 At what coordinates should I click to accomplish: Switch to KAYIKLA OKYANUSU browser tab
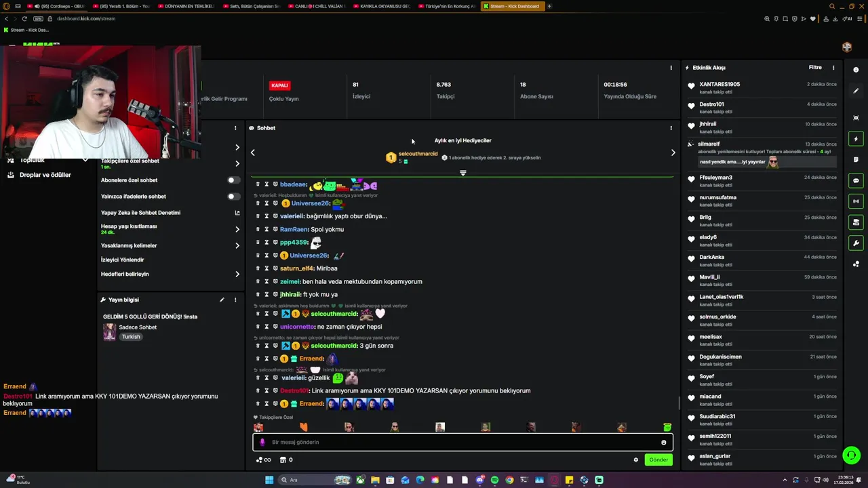381,6
